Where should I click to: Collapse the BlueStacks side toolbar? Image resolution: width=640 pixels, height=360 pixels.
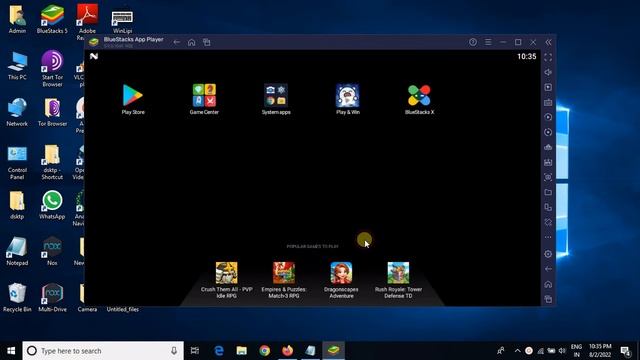point(548,42)
